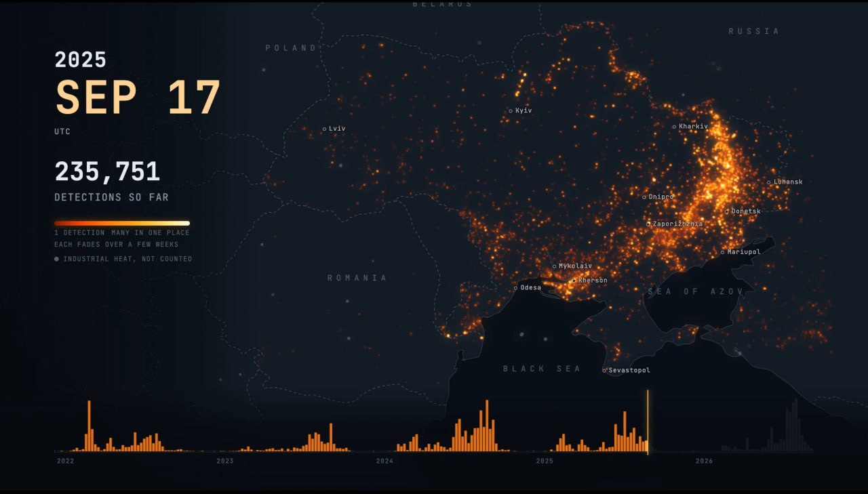The height and width of the screenshot is (494, 868).
Task: Select the Odesa city marker
Action: point(515,288)
